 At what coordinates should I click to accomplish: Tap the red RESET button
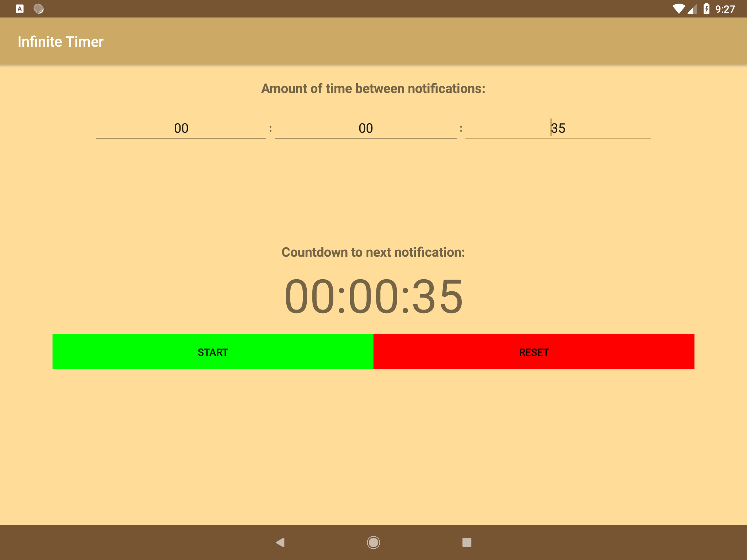534,352
